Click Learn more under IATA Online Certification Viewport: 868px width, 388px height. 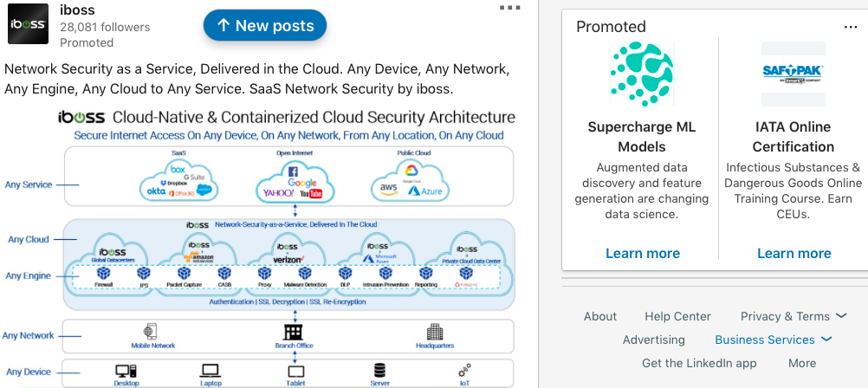click(x=794, y=253)
